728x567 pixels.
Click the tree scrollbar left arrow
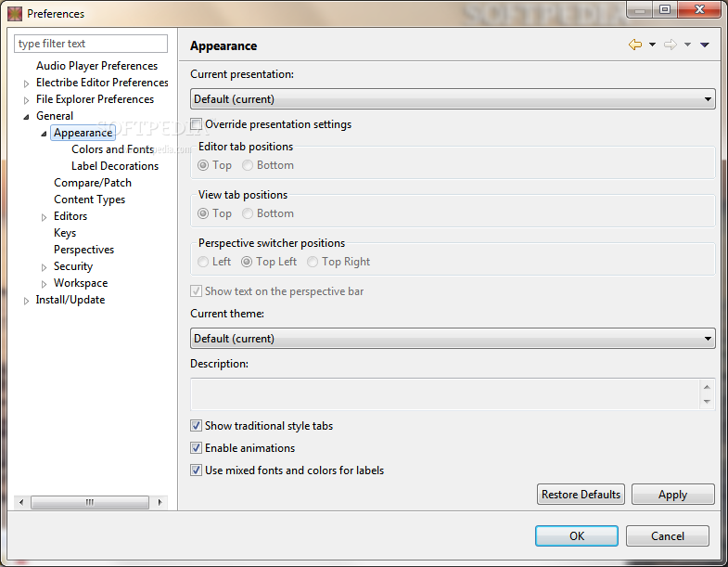coord(21,502)
